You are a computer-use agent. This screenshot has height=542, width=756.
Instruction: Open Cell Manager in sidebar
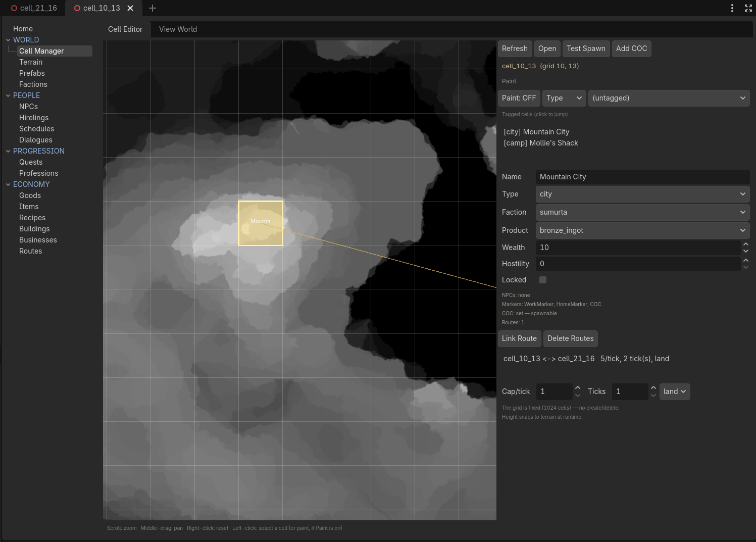click(x=55, y=51)
